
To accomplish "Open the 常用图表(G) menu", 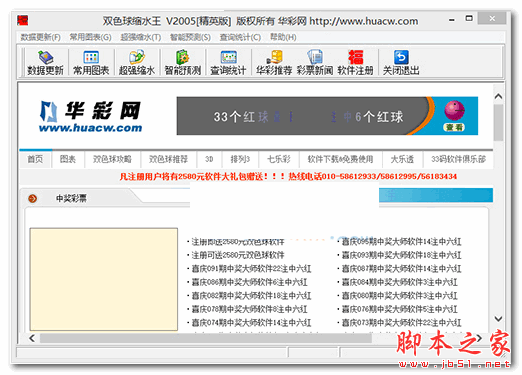I will [x=90, y=37].
